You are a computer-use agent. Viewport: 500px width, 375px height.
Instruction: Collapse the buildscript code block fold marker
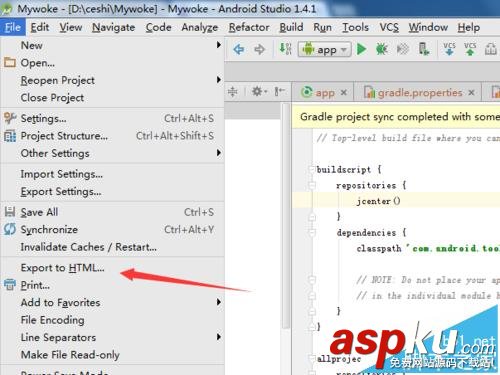(312, 169)
